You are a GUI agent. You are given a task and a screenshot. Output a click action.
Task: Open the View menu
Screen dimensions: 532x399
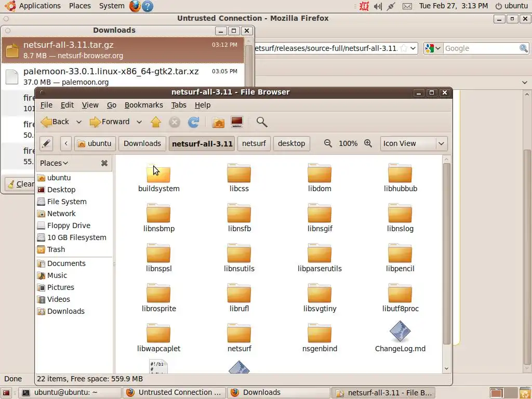90,105
